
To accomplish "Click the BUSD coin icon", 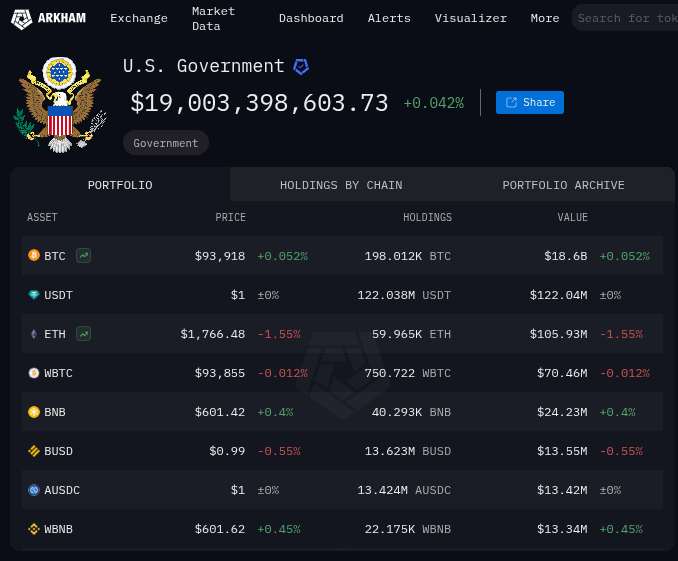I will [x=34, y=451].
